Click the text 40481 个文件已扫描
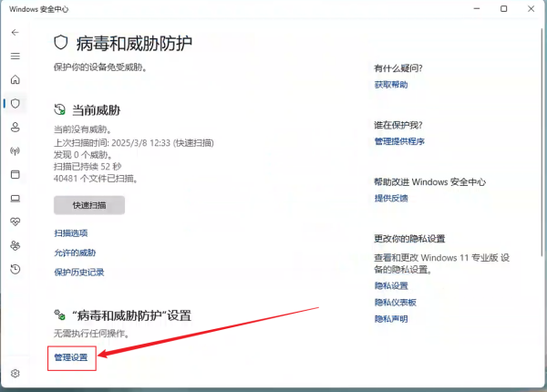The image size is (547, 392). (96, 179)
